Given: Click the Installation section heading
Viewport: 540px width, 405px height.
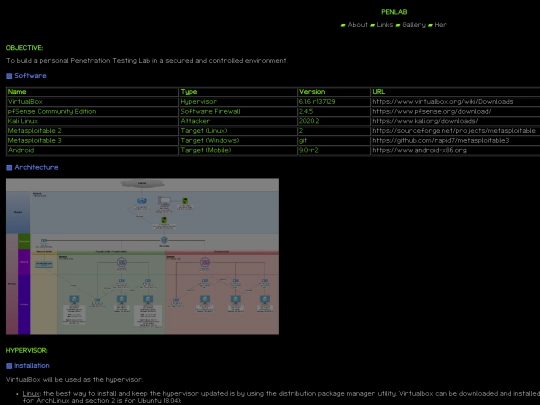Looking at the screenshot, I should click(x=32, y=366).
